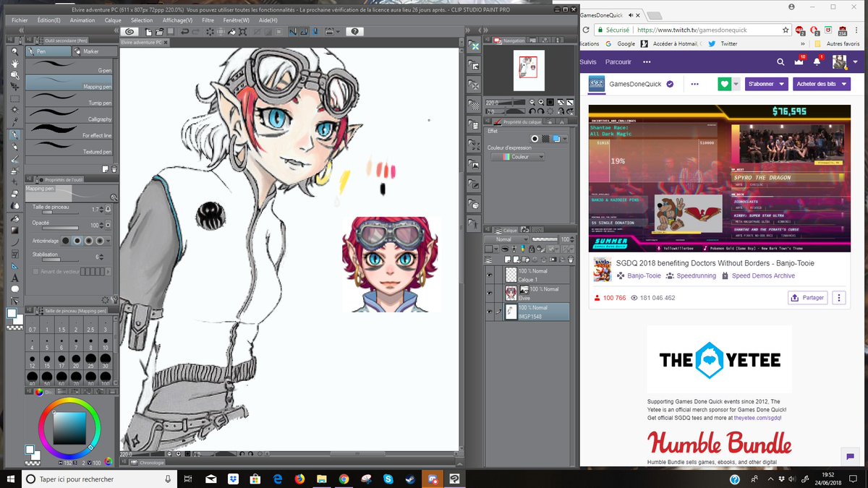Open Twitch stream more options kebab button

[x=839, y=297]
